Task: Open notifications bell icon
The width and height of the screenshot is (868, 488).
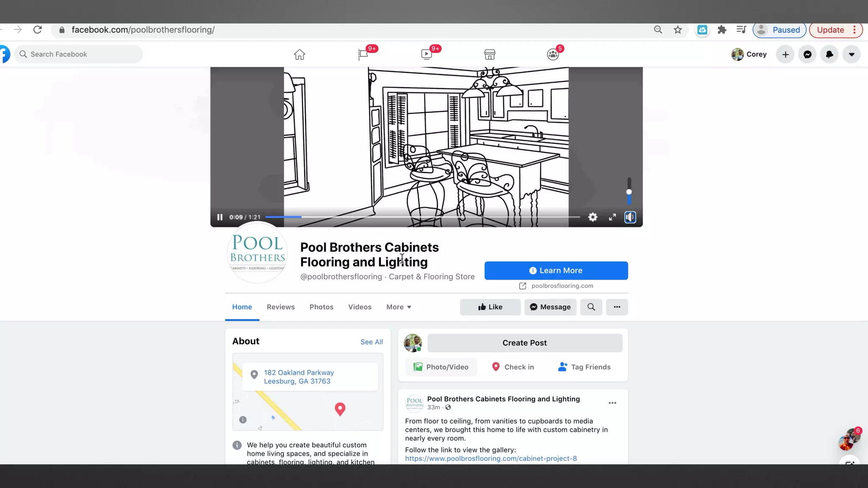Action: [829, 54]
